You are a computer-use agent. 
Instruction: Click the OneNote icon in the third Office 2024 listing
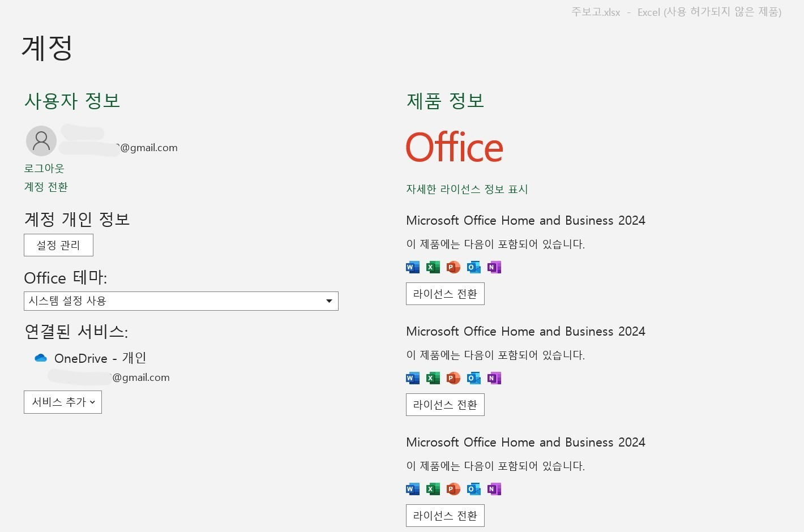pyautogui.click(x=494, y=489)
